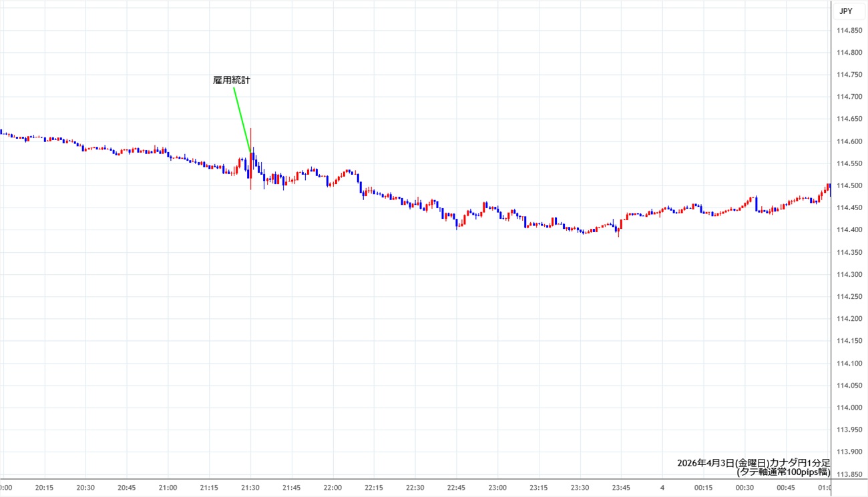Click the date change label 4 on time axis

(x=662, y=488)
